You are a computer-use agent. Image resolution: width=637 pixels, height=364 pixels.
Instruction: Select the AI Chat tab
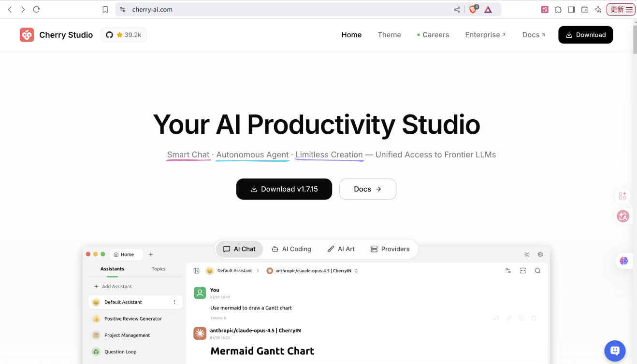239,249
